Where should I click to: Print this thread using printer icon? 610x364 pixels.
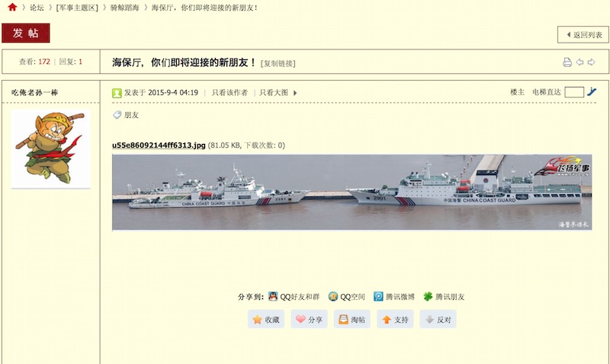(567, 62)
